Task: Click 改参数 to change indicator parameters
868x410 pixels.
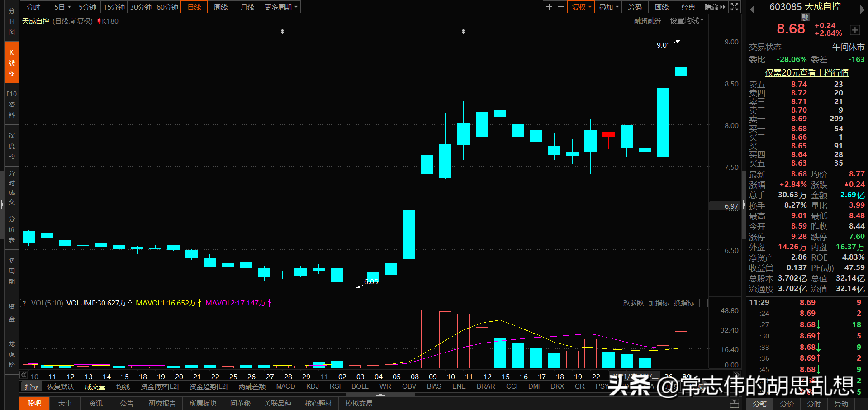Action: pyautogui.click(x=633, y=303)
